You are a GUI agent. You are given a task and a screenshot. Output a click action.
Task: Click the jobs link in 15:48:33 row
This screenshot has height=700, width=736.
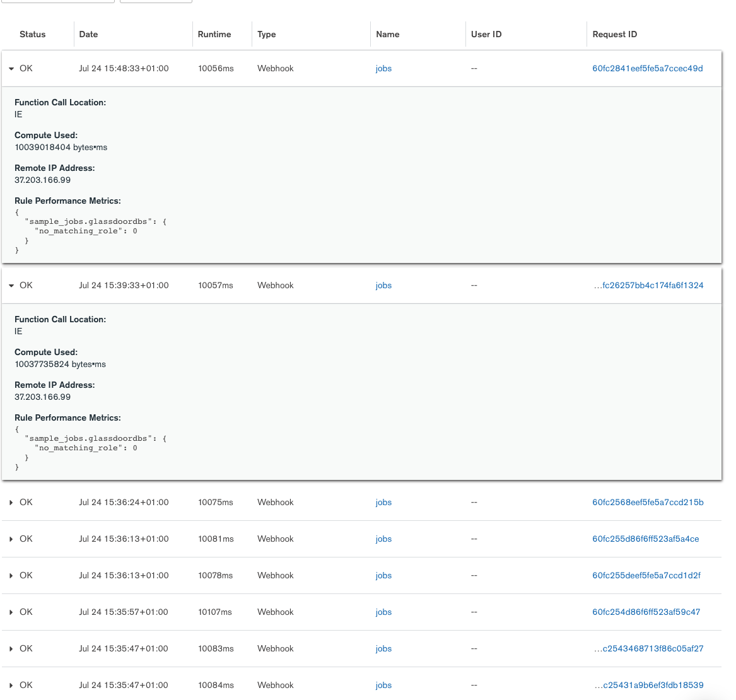(x=383, y=69)
